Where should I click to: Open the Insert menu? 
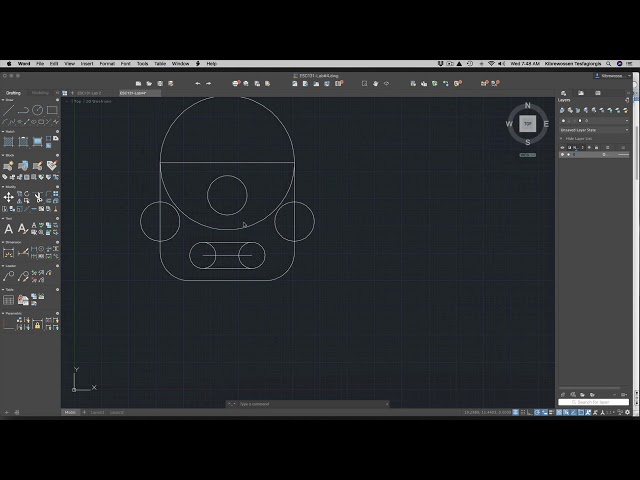pos(87,64)
